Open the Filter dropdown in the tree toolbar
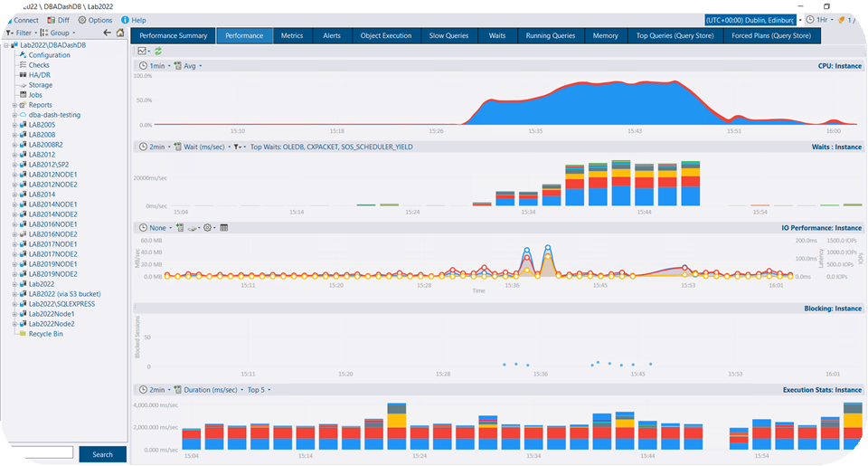 (x=22, y=33)
